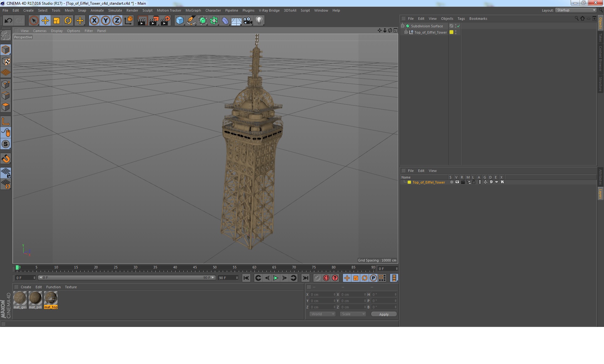This screenshot has width=604, height=364.
Task: Enable Axis mode L icon
Action: [x=6, y=121]
